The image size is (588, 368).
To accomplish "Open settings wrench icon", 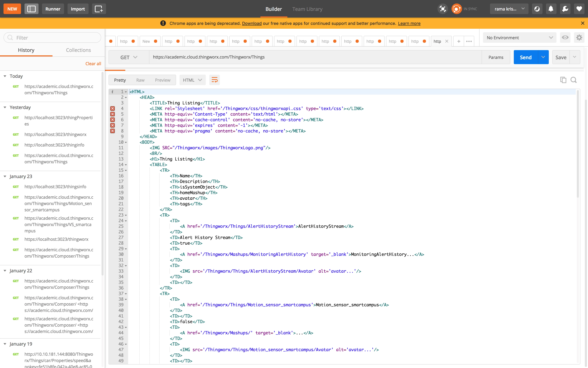I will 565,9.
